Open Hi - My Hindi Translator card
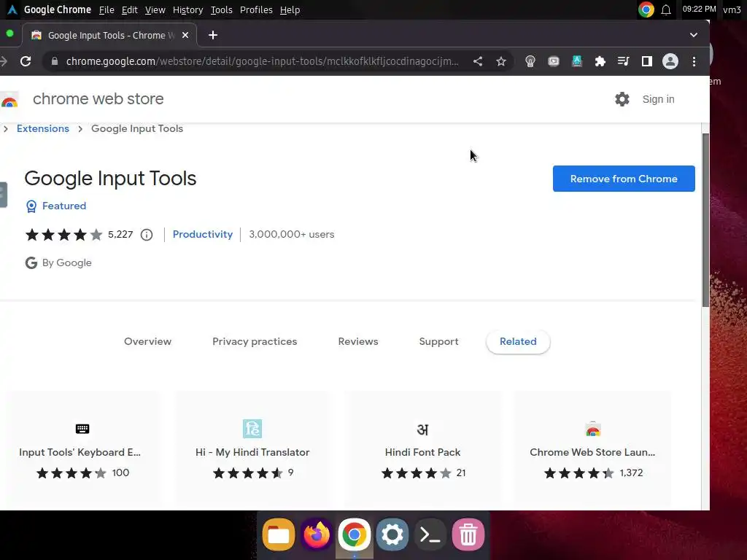Screen dimensions: 747x560 tap(252, 450)
